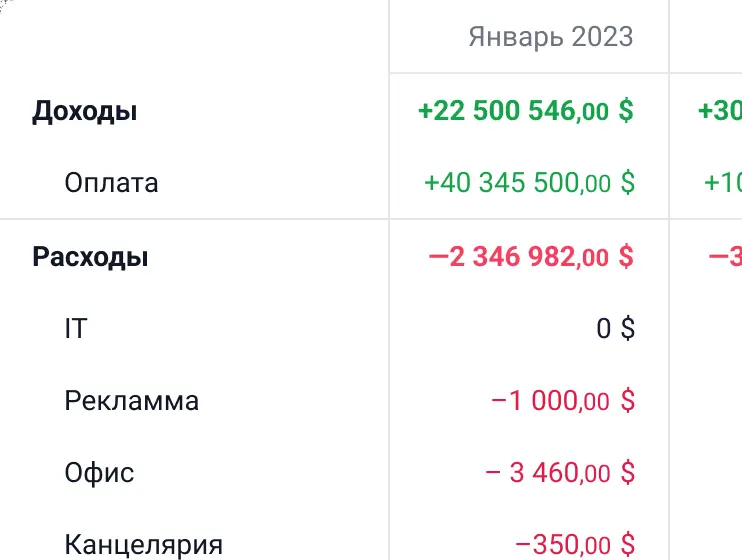Select the 0 $ IT cell
The width and height of the screenshot is (742, 560).
coord(616,328)
